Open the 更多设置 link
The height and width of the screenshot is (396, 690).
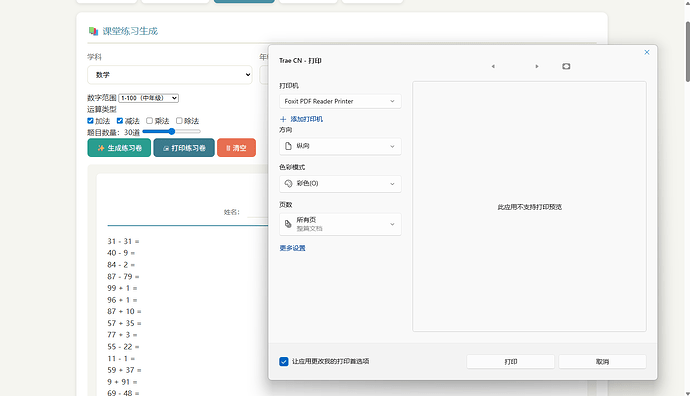pos(292,248)
